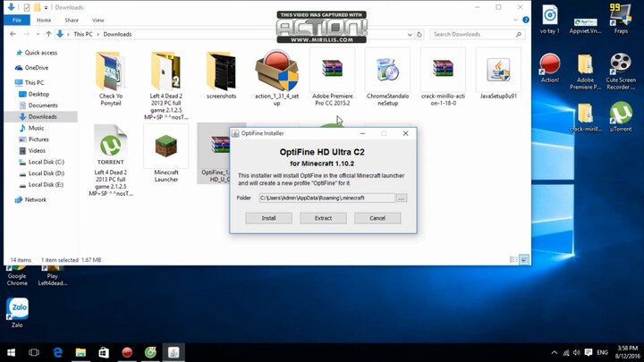The image size is (644, 362).
Task: Select the Check Yo Ponytail folder
Action: pos(111,78)
